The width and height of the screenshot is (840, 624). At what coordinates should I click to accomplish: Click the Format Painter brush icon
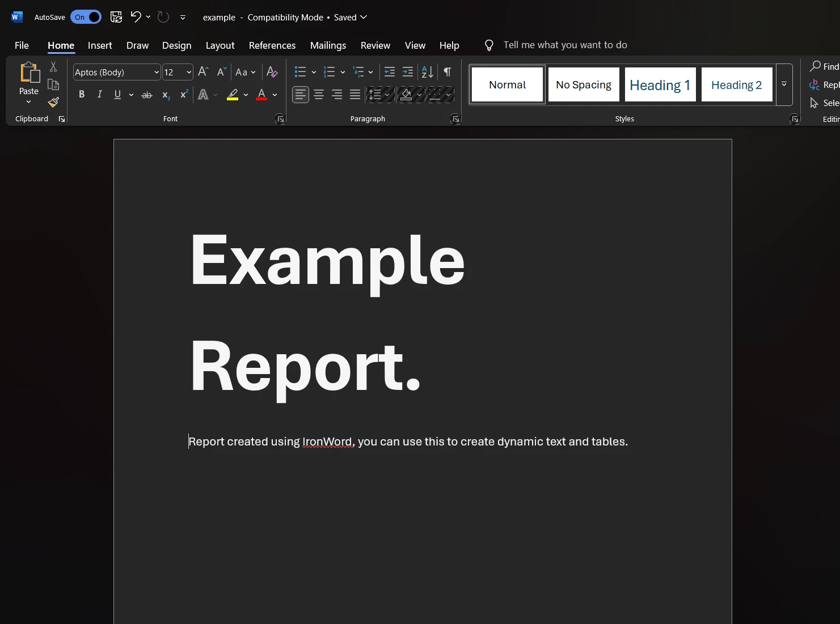click(53, 103)
